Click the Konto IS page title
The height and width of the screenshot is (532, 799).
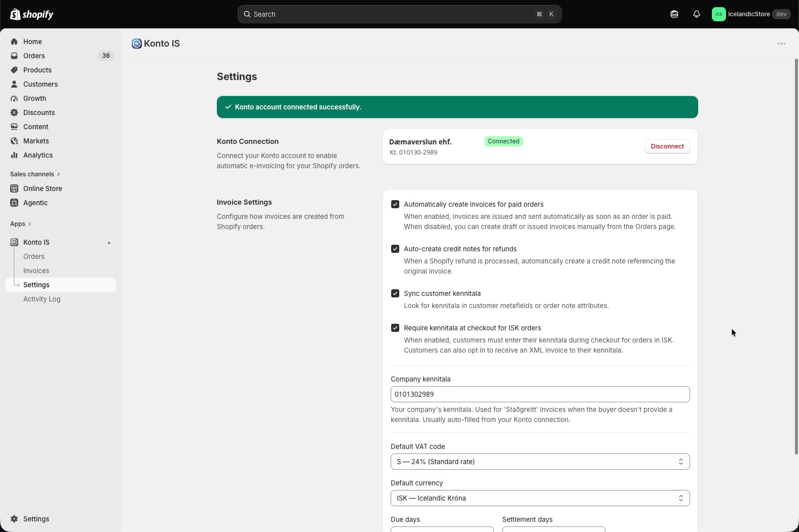[x=162, y=44]
